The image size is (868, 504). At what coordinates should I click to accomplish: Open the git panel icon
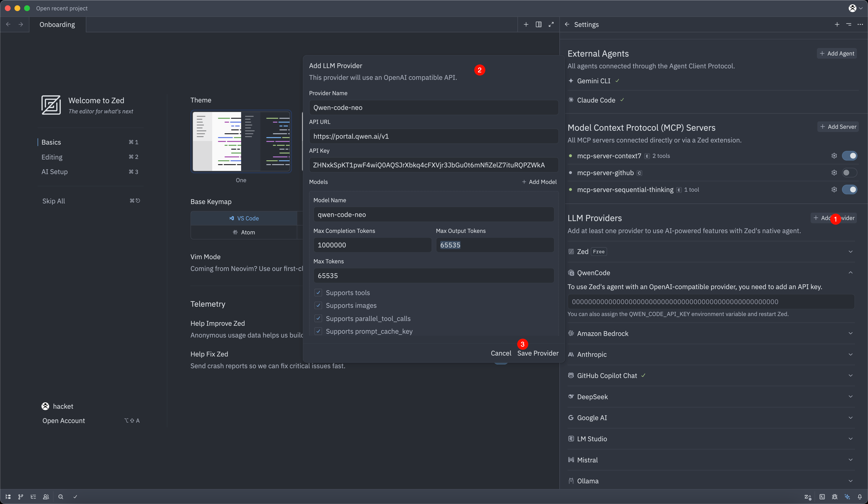(21, 497)
